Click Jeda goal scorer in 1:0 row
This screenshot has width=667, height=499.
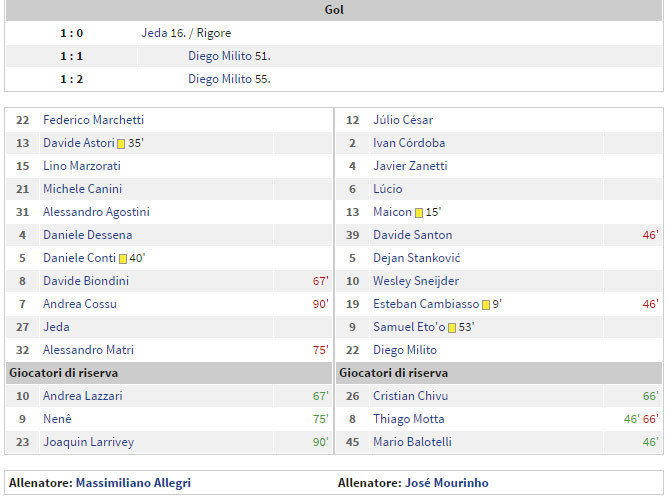coord(154,33)
